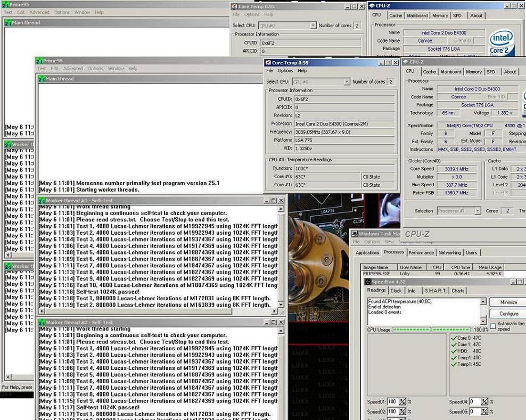Screen dimensions: 526x420
Task: Switch to the Memory tab in front CPU-Z
Action: (x=474, y=72)
